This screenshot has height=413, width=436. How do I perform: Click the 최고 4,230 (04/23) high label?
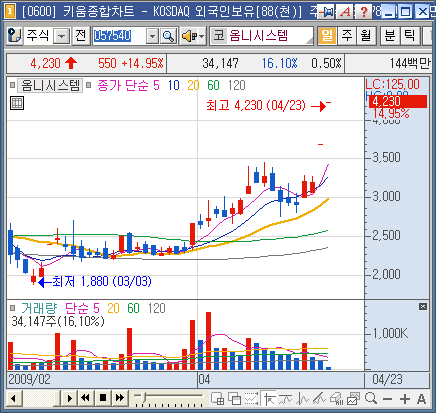256,106
